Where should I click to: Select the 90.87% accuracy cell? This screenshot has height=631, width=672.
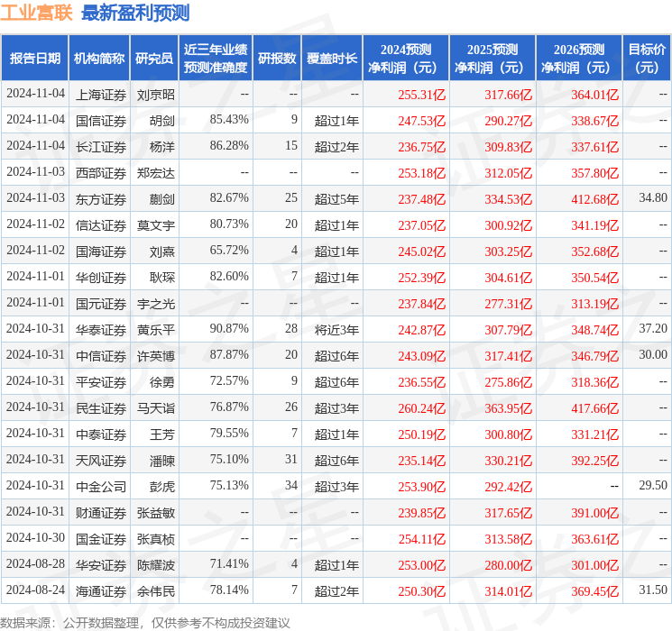pyautogui.click(x=229, y=330)
